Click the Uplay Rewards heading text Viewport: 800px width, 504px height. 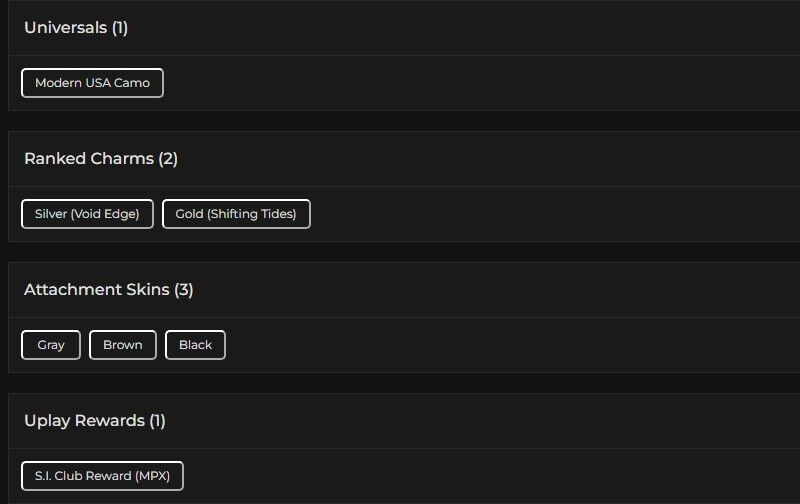point(84,421)
